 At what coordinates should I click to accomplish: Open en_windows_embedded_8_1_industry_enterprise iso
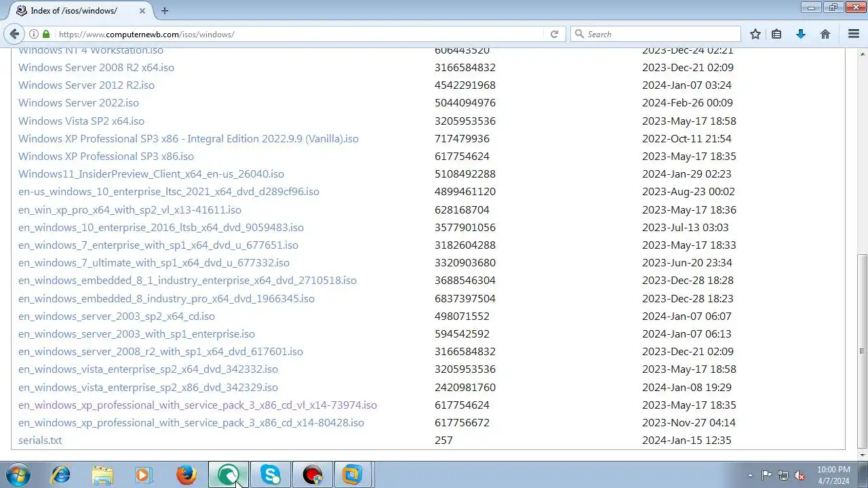[187, 280]
